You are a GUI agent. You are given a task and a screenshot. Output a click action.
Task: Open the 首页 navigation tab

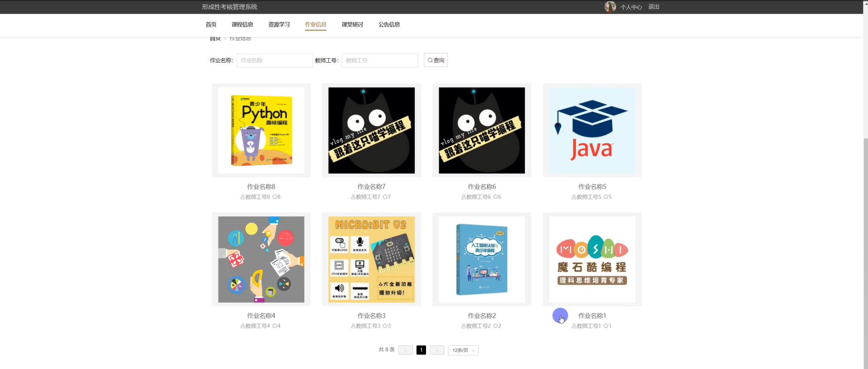[211, 25]
